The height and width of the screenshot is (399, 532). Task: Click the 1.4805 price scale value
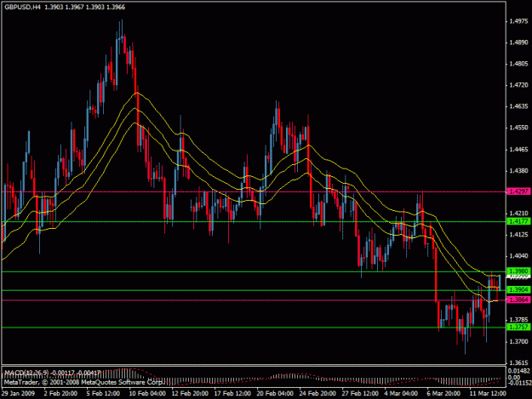(519, 64)
